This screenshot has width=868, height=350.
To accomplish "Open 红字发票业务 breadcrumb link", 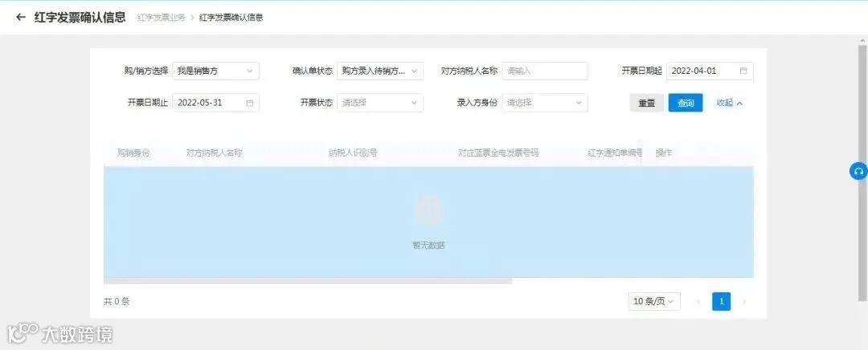I will pyautogui.click(x=161, y=18).
